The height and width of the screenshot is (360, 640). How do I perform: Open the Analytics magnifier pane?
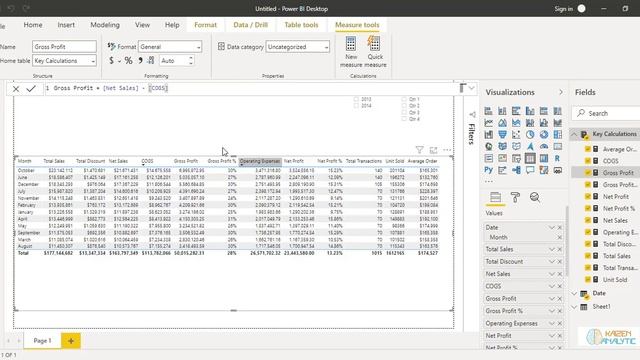(x=535, y=198)
